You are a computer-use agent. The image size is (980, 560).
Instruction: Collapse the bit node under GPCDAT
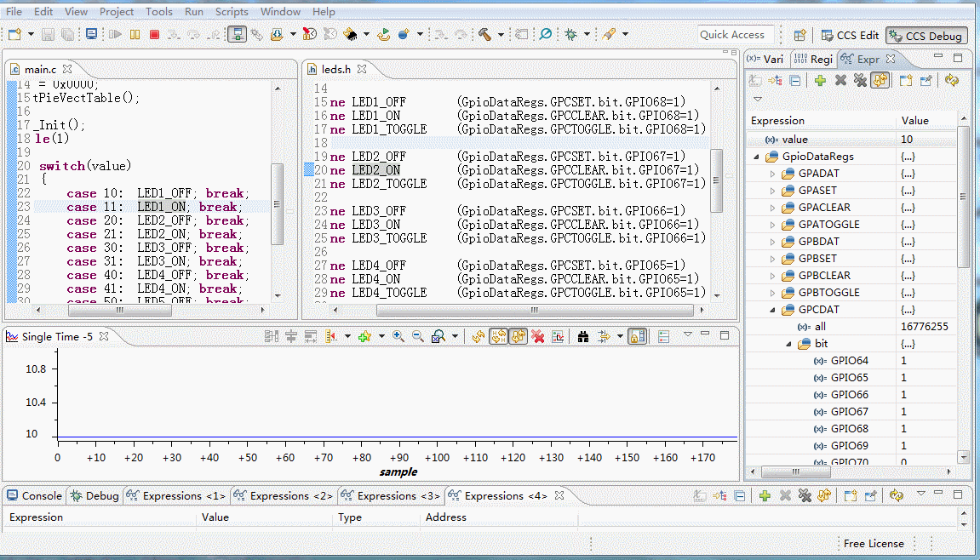788,344
